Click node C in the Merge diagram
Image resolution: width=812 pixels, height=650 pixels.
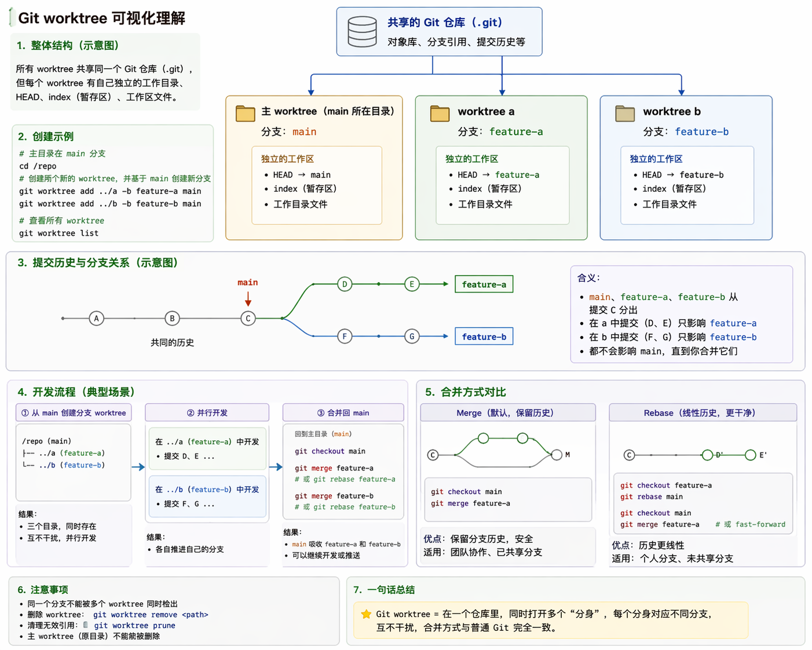tap(433, 455)
